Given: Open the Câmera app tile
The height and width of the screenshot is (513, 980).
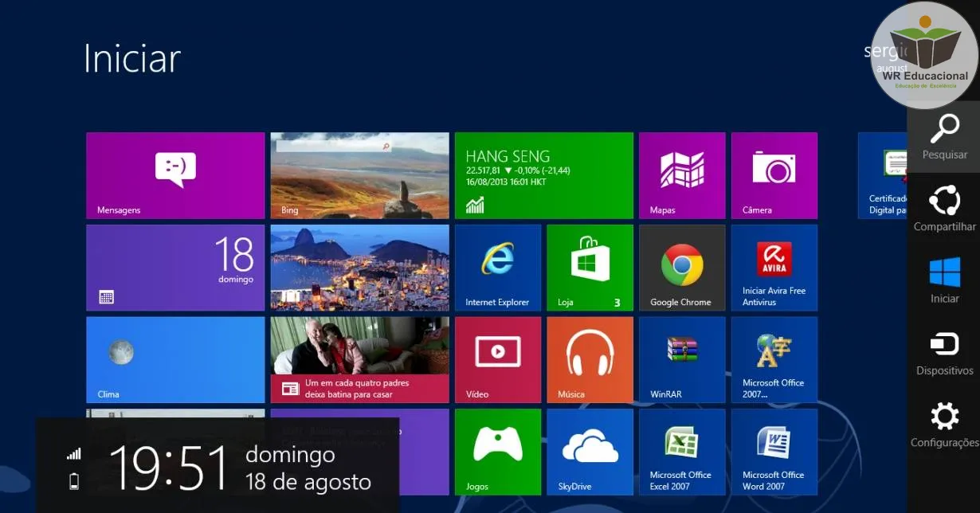Looking at the screenshot, I should tap(774, 175).
